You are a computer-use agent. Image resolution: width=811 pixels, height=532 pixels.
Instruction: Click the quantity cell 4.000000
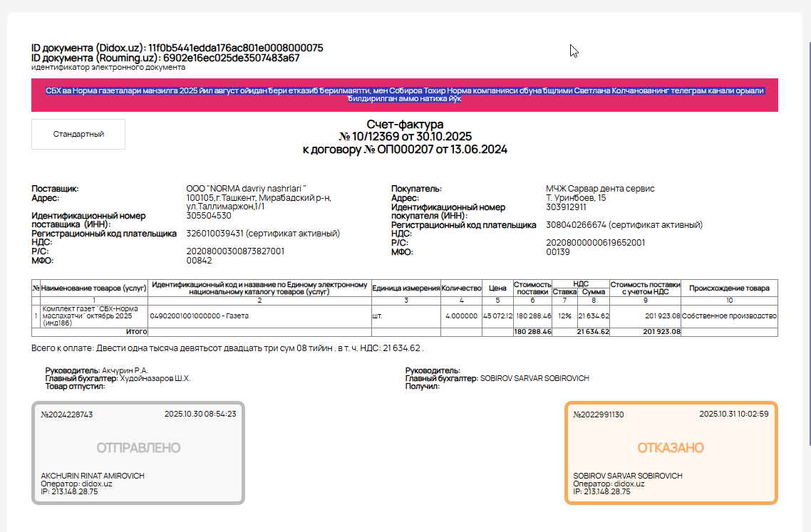pyautogui.click(x=461, y=316)
